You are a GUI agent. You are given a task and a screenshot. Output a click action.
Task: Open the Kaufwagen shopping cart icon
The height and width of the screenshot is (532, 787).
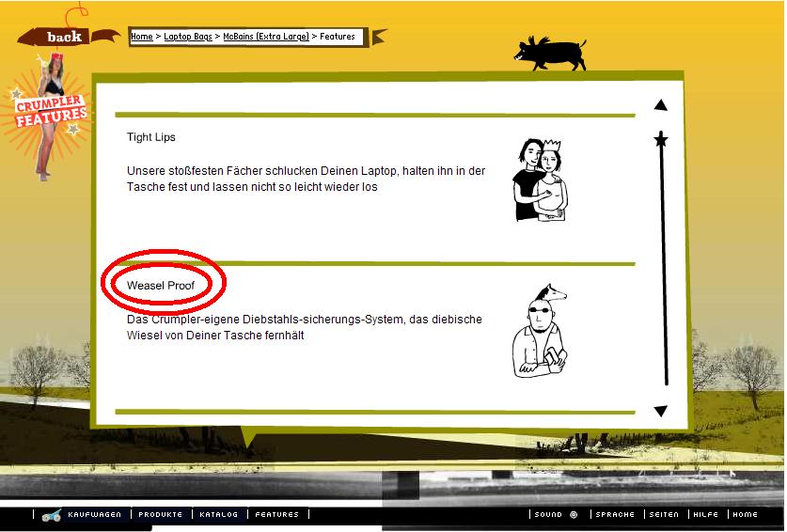click(x=53, y=515)
